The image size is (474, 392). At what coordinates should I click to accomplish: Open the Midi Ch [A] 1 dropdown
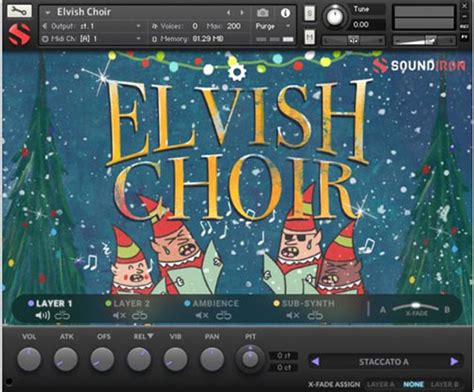91,39
